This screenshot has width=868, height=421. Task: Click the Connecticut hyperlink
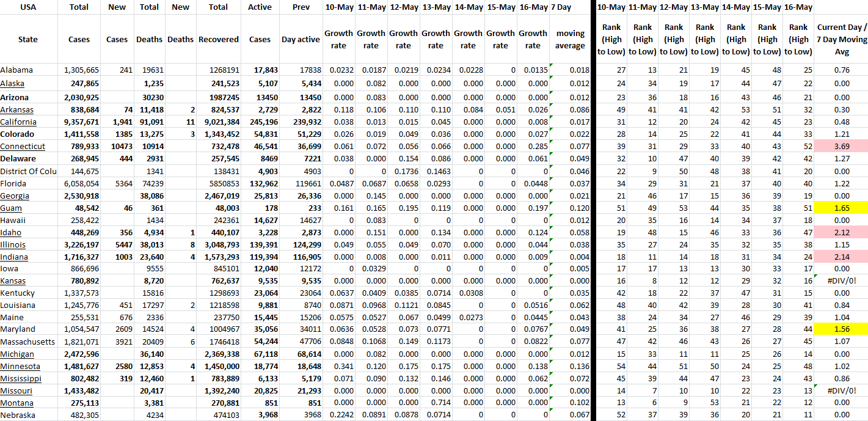pyautogui.click(x=23, y=146)
